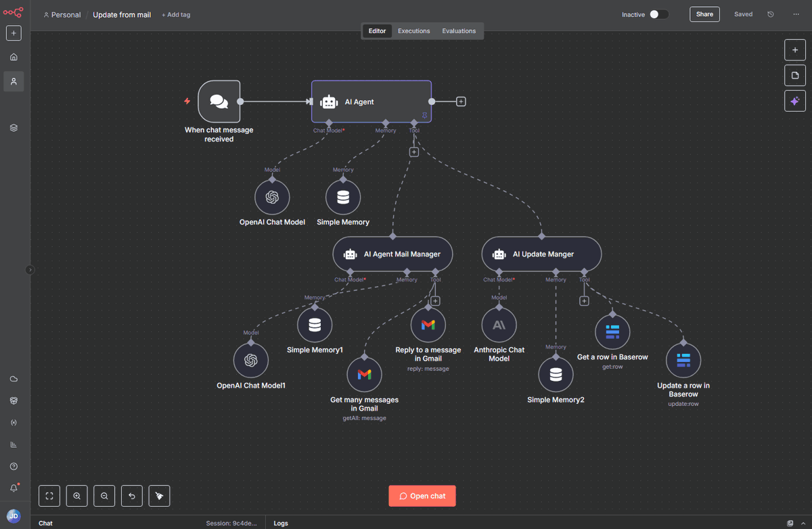Select the OpenAI Chat Model1 node
This screenshot has height=529, width=812.
[x=251, y=361]
